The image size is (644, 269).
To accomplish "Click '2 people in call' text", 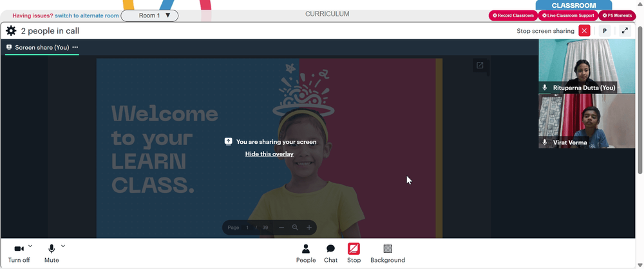I will [50, 31].
